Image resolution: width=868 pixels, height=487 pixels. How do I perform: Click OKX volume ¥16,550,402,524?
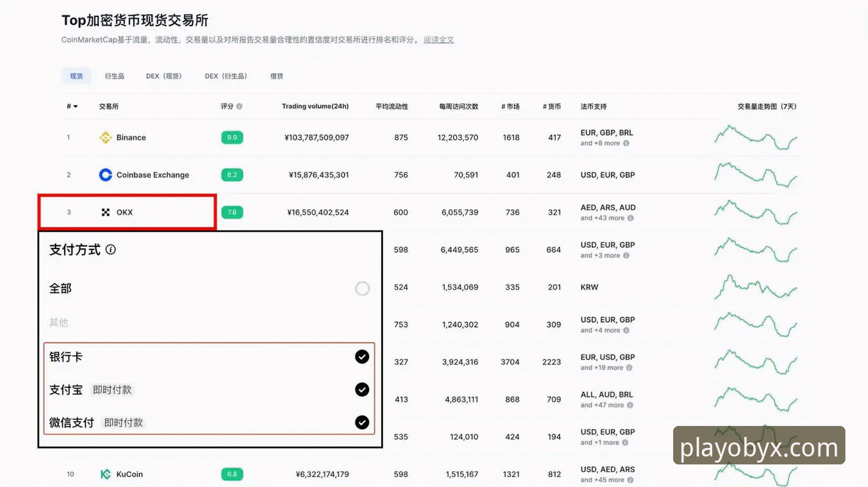point(318,212)
